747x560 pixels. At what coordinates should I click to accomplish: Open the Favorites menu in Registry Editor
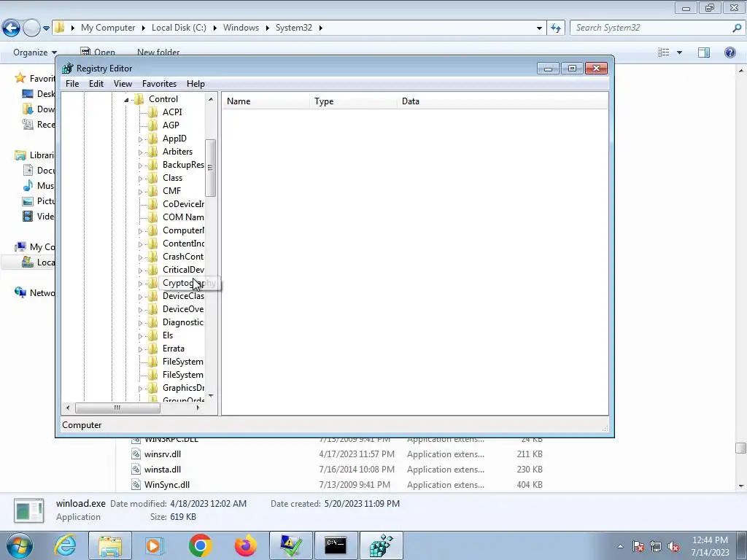(x=159, y=84)
